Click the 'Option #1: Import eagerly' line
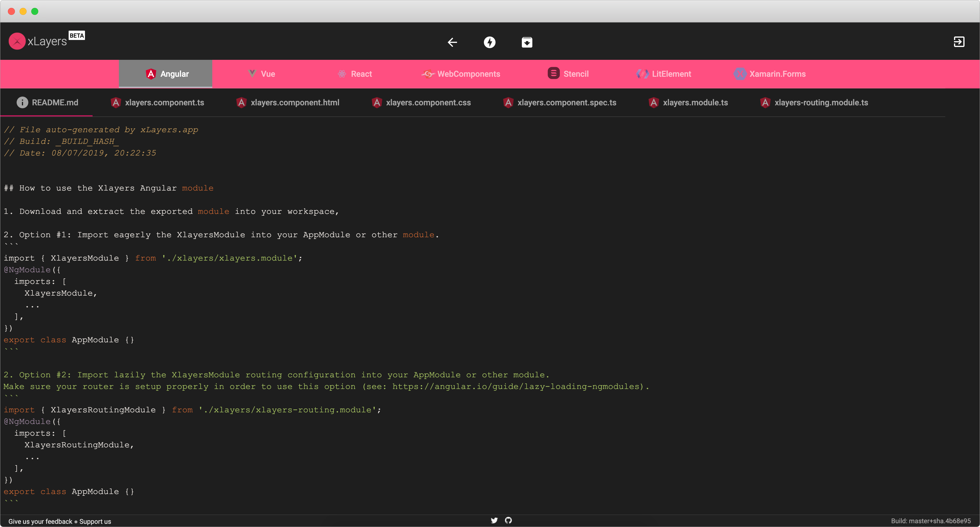The image size is (980, 527). tap(221, 235)
